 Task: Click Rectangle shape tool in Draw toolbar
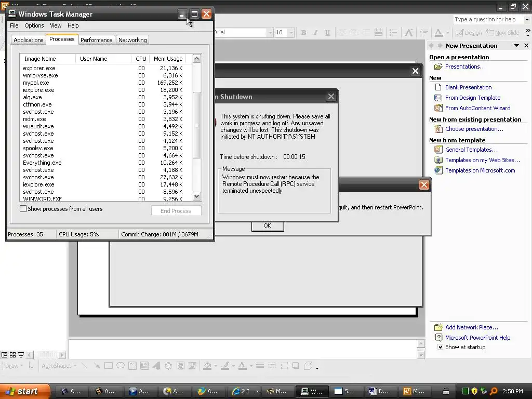(109, 365)
